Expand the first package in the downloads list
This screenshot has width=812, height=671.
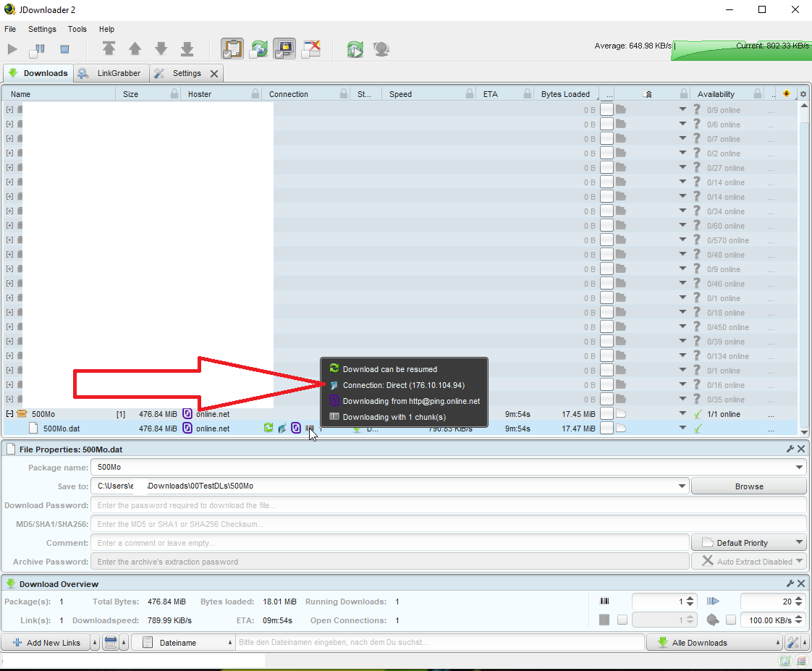point(9,109)
